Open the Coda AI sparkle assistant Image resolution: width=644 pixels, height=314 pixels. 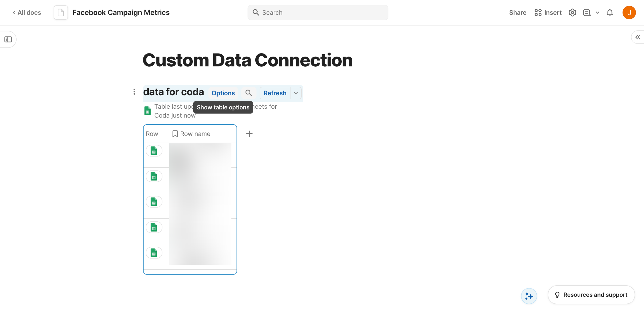coord(529,296)
